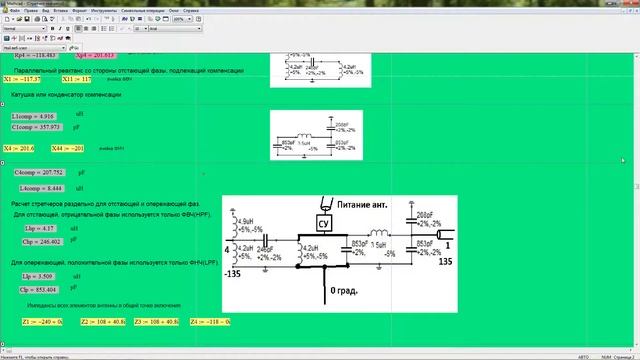The image size is (640, 360).
Task: Save the worksheet with the floppy icon
Action: click(x=27, y=19)
